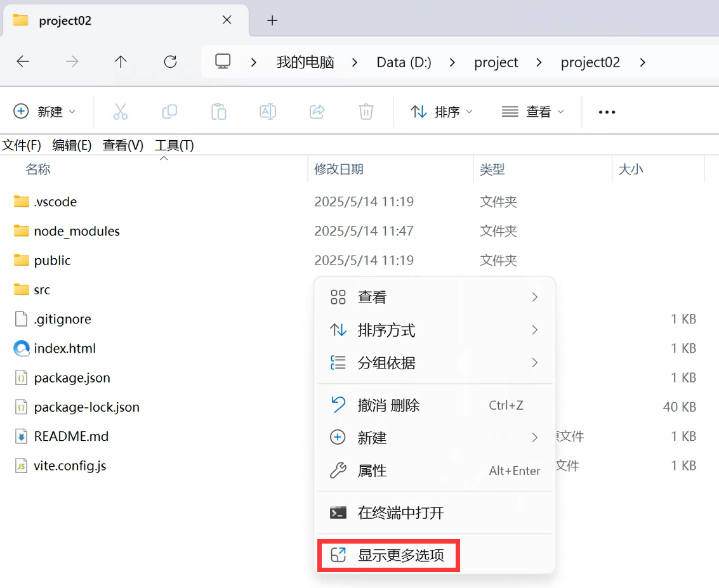Image resolution: width=719 pixels, height=588 pixels.
Task: Open 新建 submenu in context menu
Action: click(435, 438)
